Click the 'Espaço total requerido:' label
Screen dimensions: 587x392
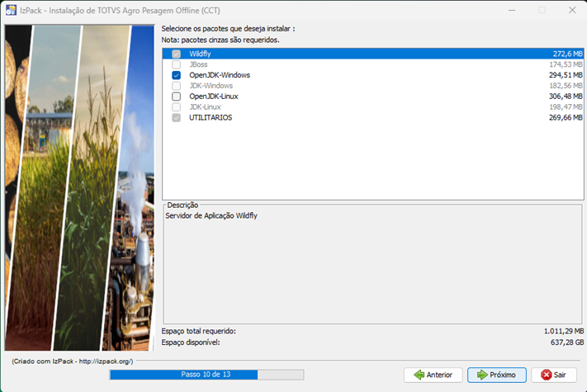click(199, 332)
